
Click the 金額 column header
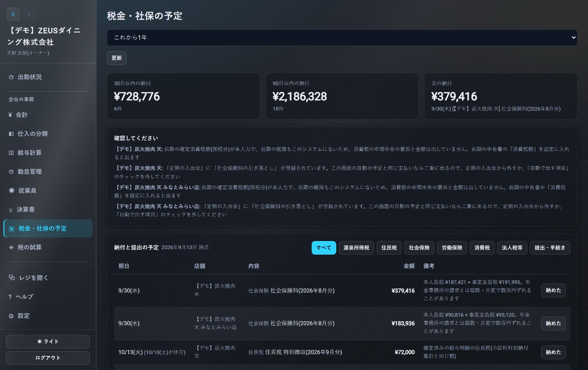pyautogui.click(x=409, y=266)
